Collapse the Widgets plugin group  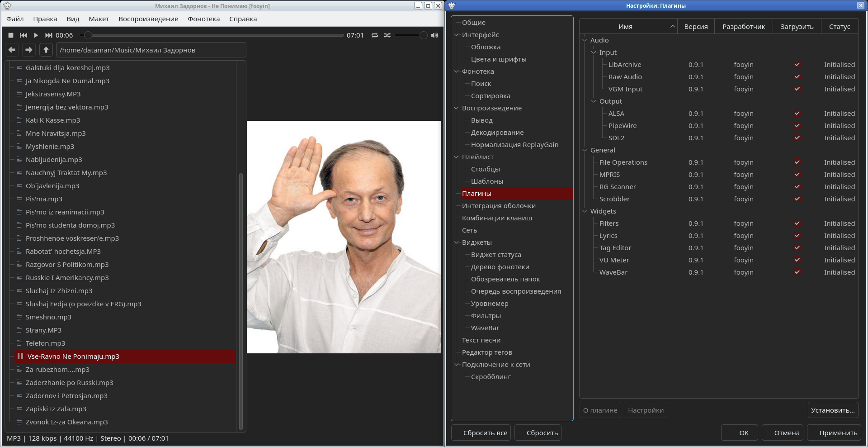point(585,211)
